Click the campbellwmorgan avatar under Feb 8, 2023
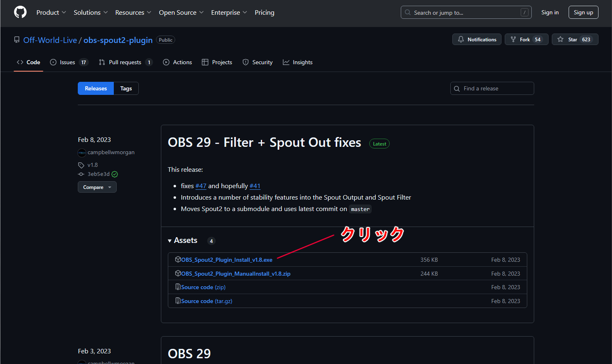This screenshot has height=364, width=612. pyautogui.click(x=82, y=153)
